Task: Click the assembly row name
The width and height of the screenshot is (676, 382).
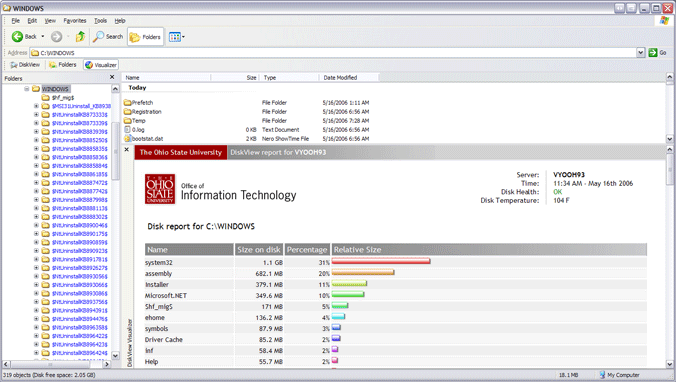Action: [158, 273]
